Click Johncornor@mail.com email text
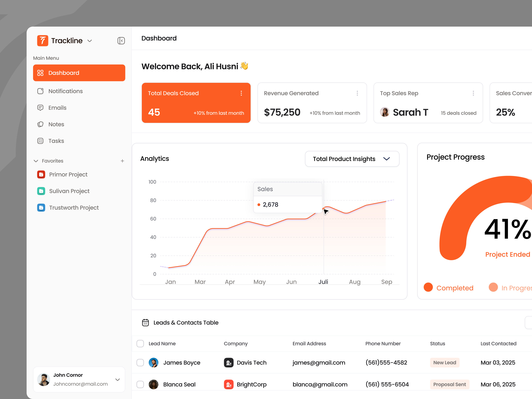Screen dimensions: 532x399 [x=80, y=384]
